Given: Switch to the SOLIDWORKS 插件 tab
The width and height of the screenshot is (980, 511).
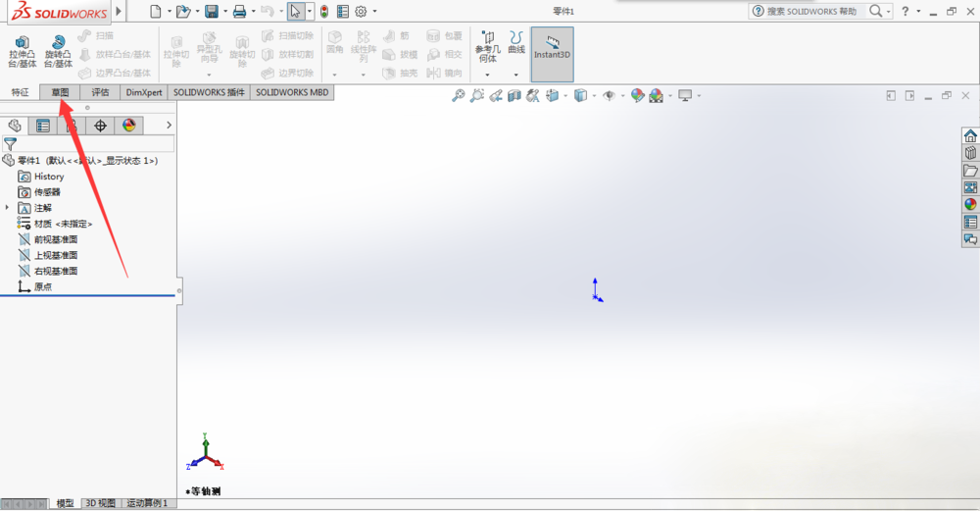Looking at the screenshot, I should 209,92.
